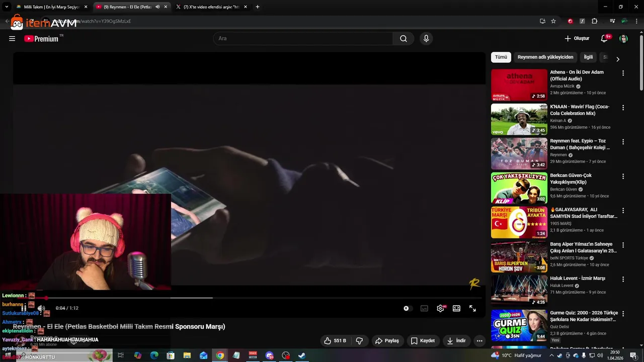This screenshot has width=644, height=362.
Task: Open the weather widget 10°C Hafif yağmur
Action: coord(517,355)
